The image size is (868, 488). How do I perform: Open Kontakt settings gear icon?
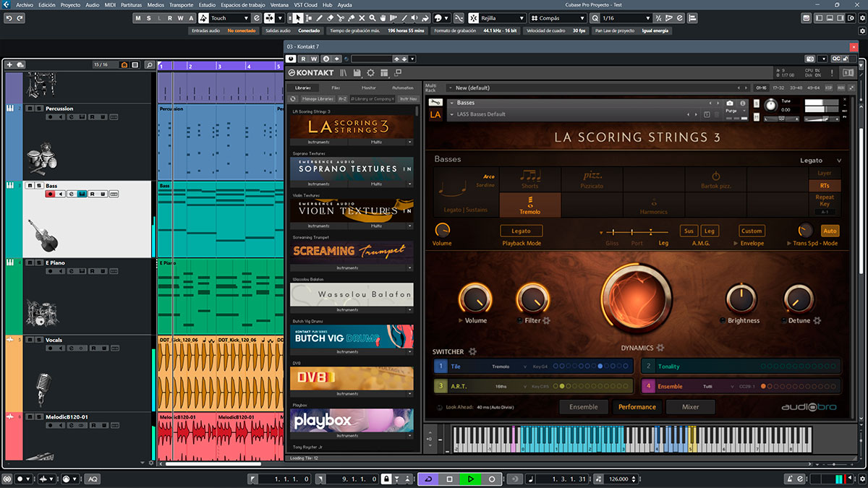tap(370, 72)
